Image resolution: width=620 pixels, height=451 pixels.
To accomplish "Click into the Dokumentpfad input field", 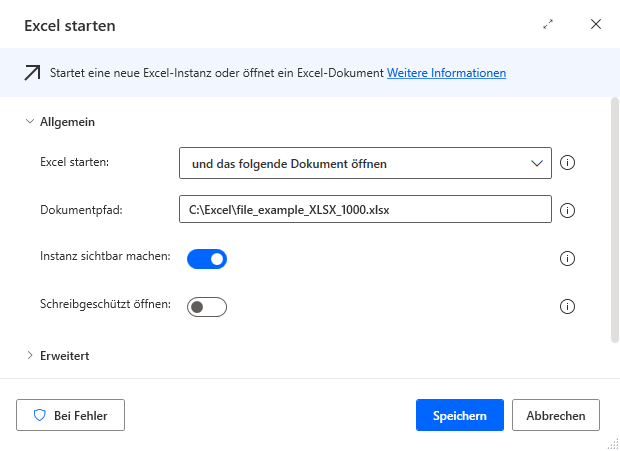I will click(x=365, y=209).
